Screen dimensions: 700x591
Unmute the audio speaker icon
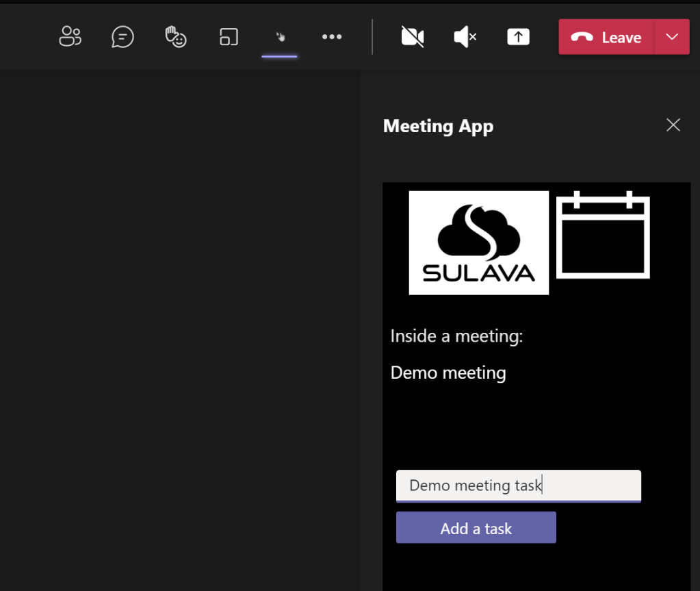tap(465, 37)
